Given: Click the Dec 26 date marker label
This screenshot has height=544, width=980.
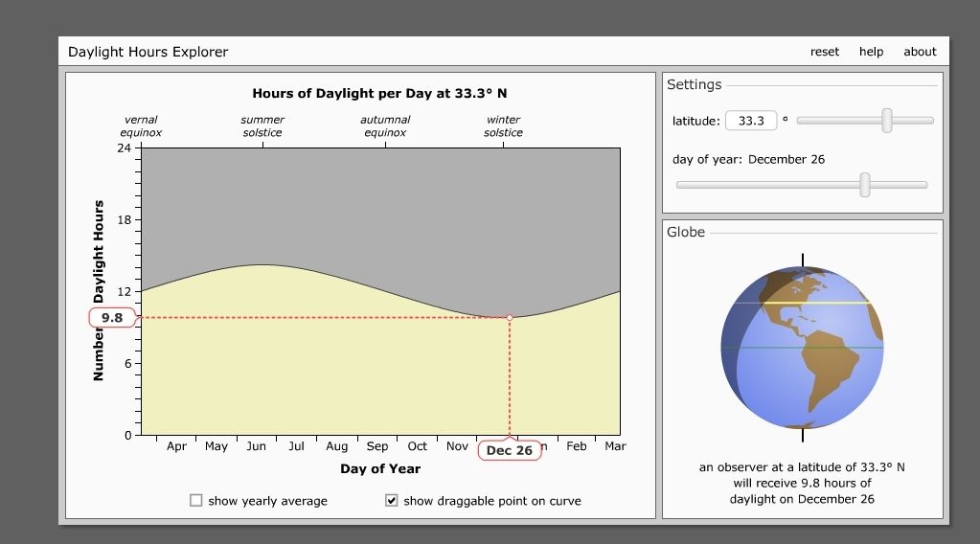Looking at the screenshot, I should click(x=510, y=450).
